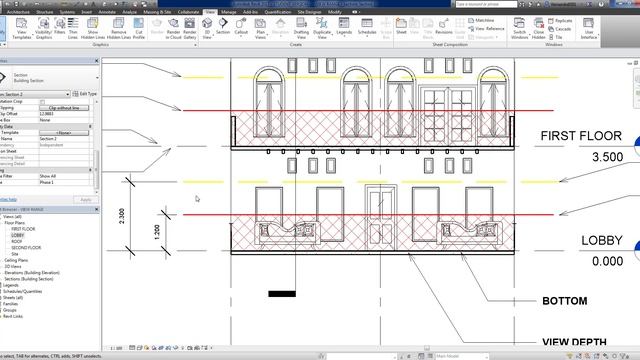Switch to the Analyze tab

129,12
